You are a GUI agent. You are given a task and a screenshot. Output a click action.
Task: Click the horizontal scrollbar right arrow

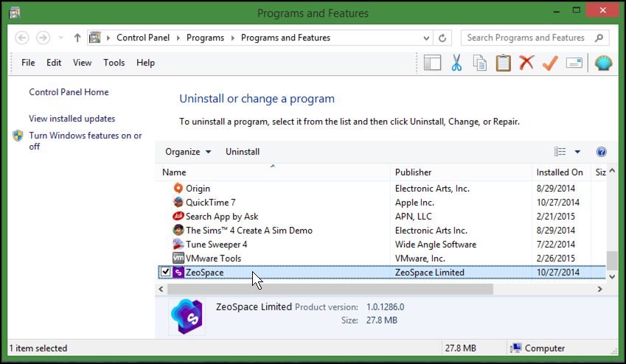pos(599,289)
